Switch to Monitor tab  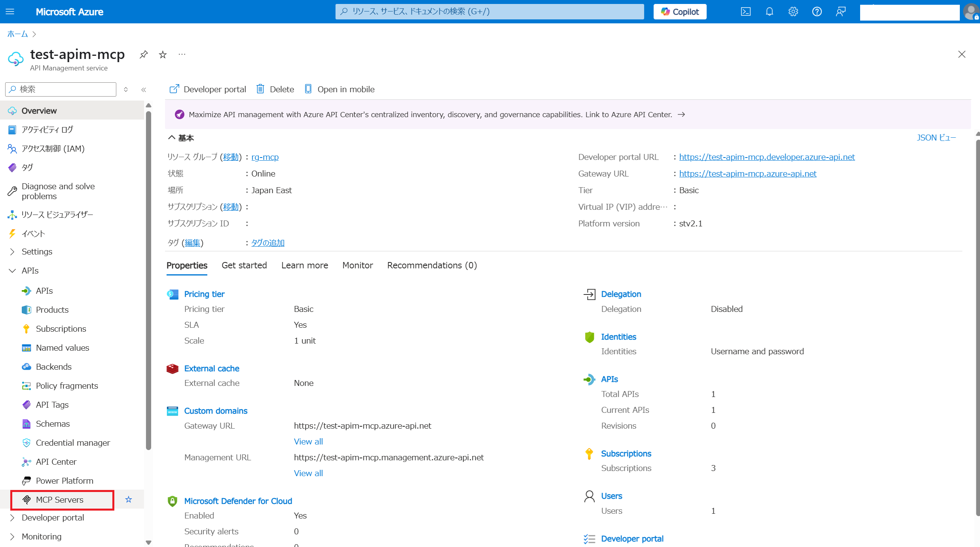pos(358,265)
